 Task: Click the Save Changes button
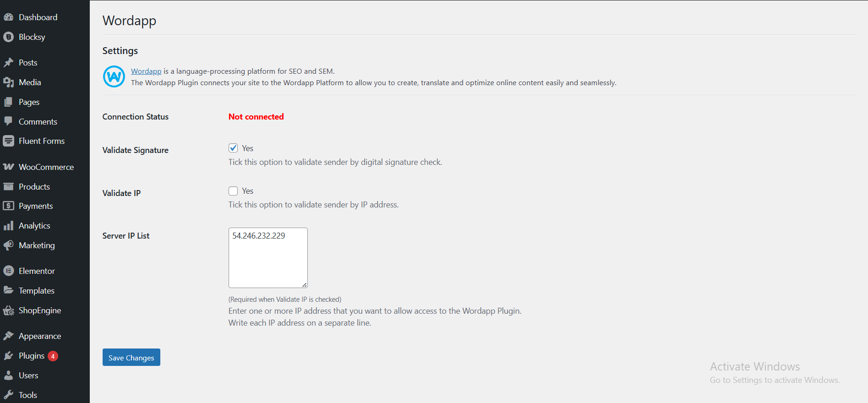click(131, 357)
